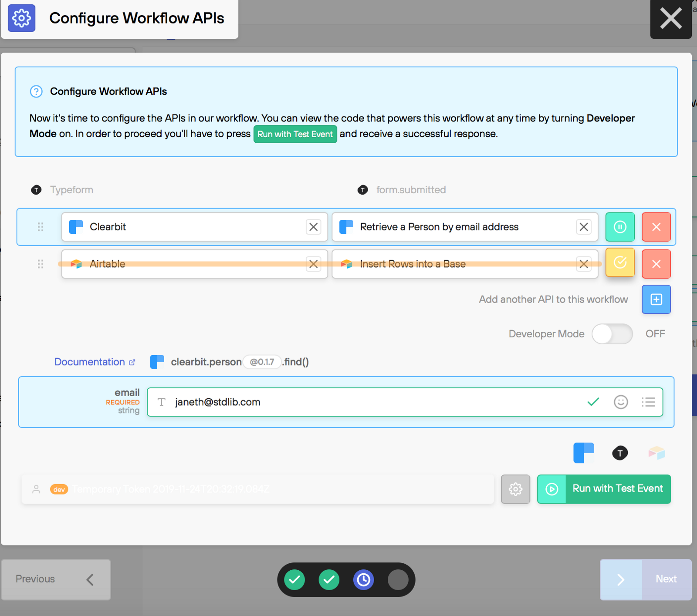Click into the email input field

(x=405, y=402)
